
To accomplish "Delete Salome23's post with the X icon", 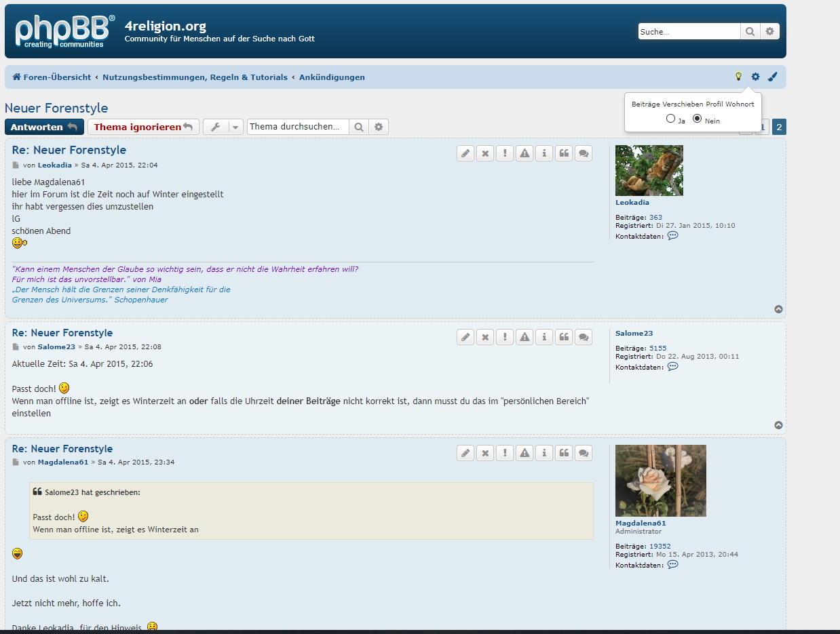I will (x=485, y=336).
